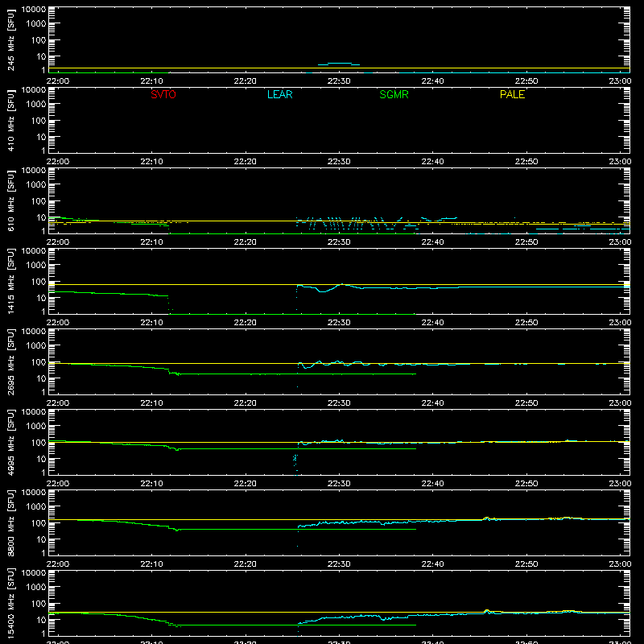Click 23:00 time label under 245 MHz plot

620,81
